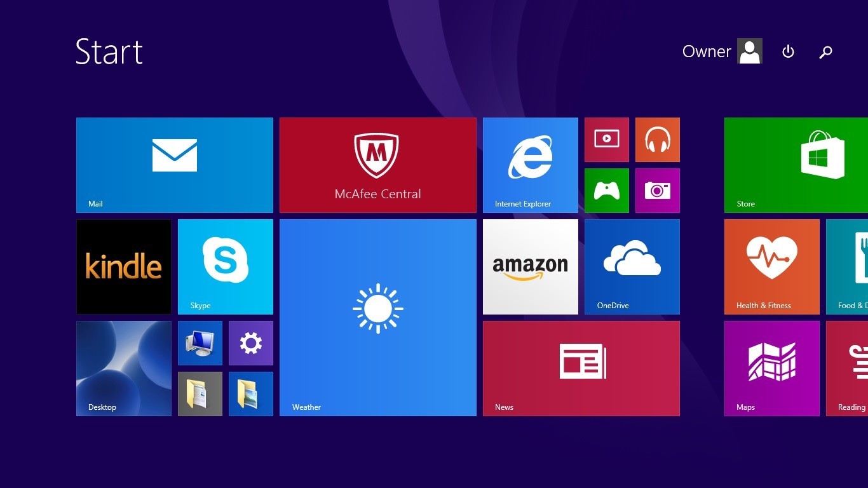The height and width of the screenshot is (488, 868).
Task: Open the Mail tile
Action: tap(175, 165)
